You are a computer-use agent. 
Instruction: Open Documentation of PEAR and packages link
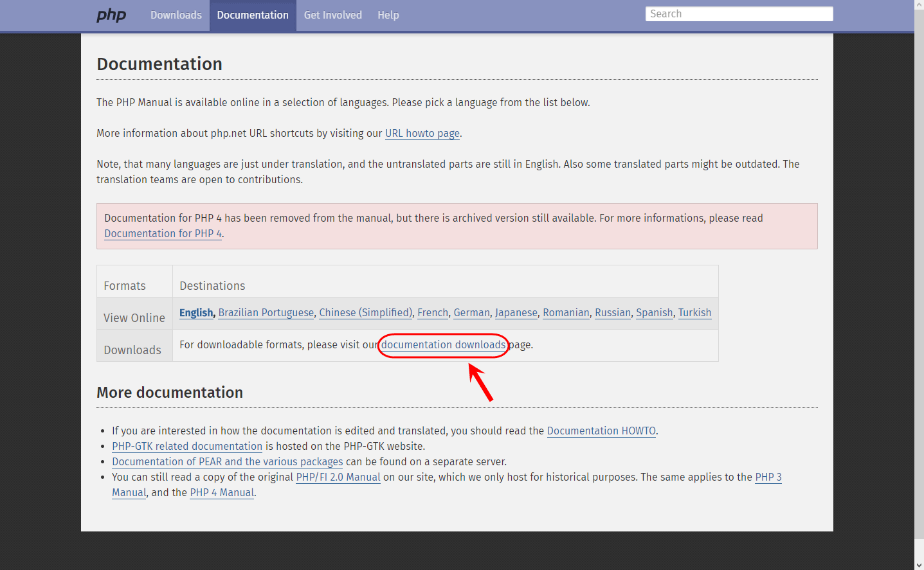pyautogui.click(x=228, y=462)
